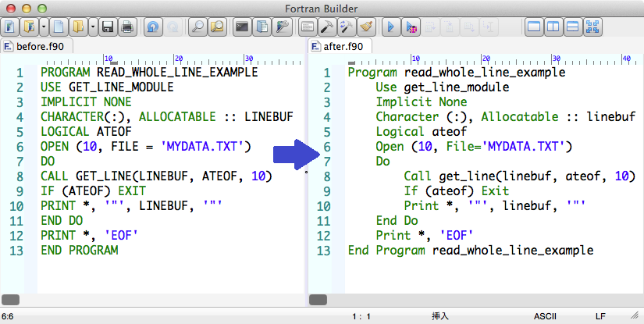Click line number 6 in before.f90

click(19, 147)
